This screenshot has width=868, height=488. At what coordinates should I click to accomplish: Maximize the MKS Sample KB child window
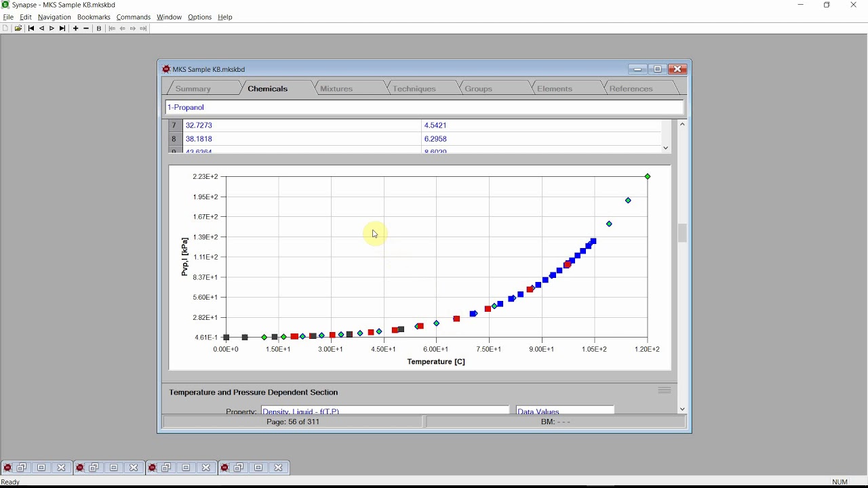click(657, 69)
